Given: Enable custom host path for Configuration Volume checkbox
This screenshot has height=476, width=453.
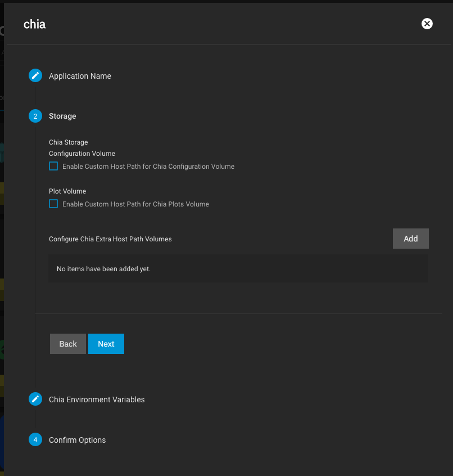Looking at the screenshot, I should click(x=53, y=166).
